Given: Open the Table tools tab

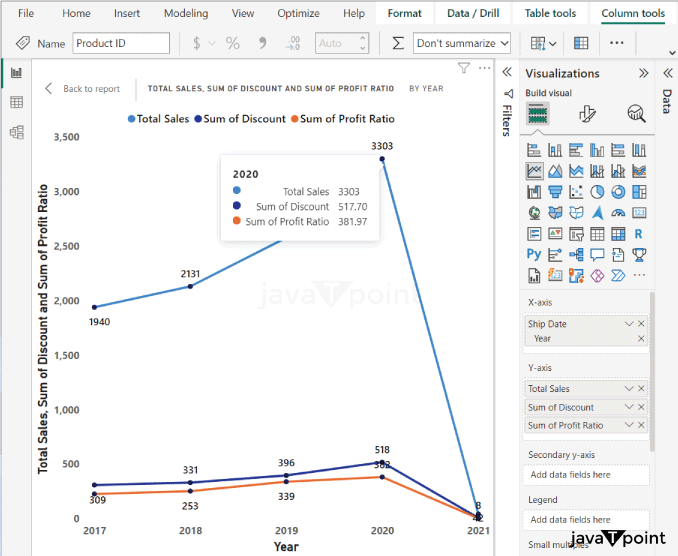Looking at the screenshot, I should [550, 13].
